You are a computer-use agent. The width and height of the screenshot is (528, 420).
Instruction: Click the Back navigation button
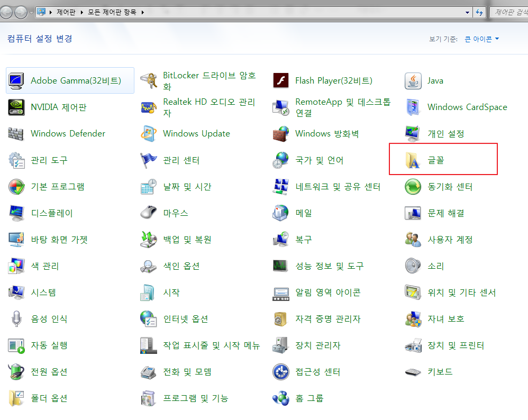6,13
